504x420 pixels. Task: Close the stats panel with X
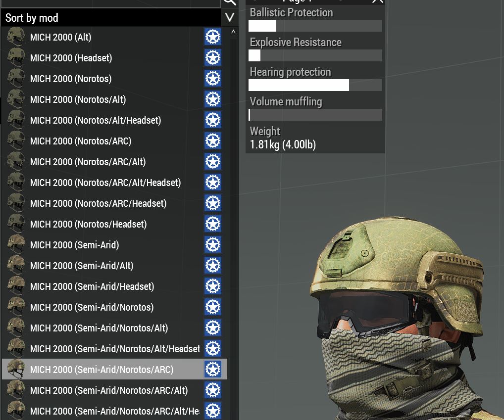click(377, 2)
